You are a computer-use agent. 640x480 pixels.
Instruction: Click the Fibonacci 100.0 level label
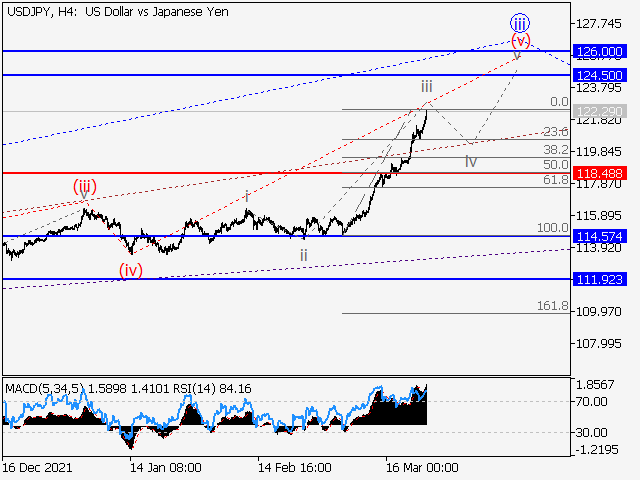coord(553,227)
